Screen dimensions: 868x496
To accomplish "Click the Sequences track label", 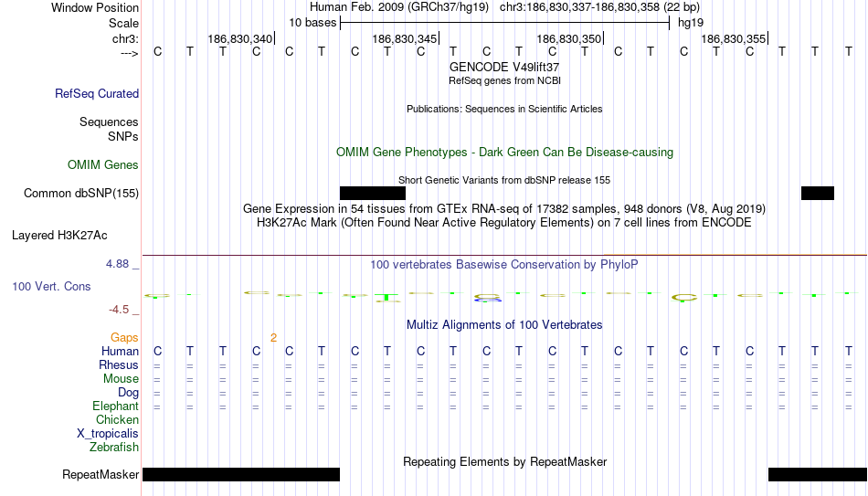I will click(x=109, y=121).
